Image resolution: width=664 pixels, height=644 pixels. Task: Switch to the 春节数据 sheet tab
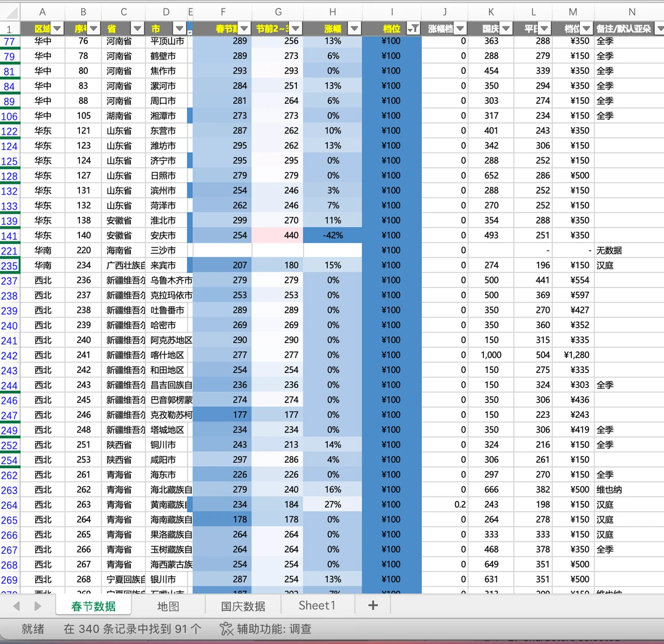tap(93, 606)
